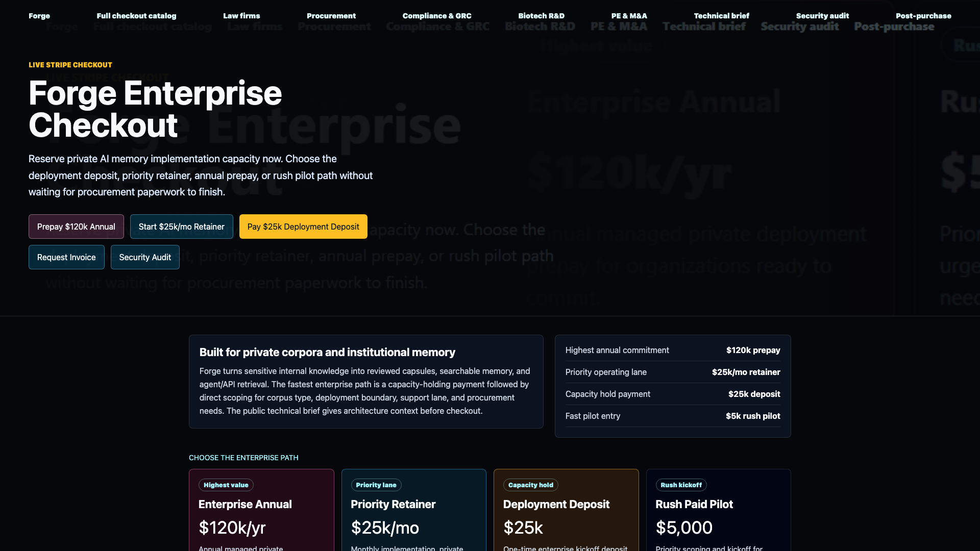Open Security audit in top navigation
980x551 pixels.
(823, 16)
